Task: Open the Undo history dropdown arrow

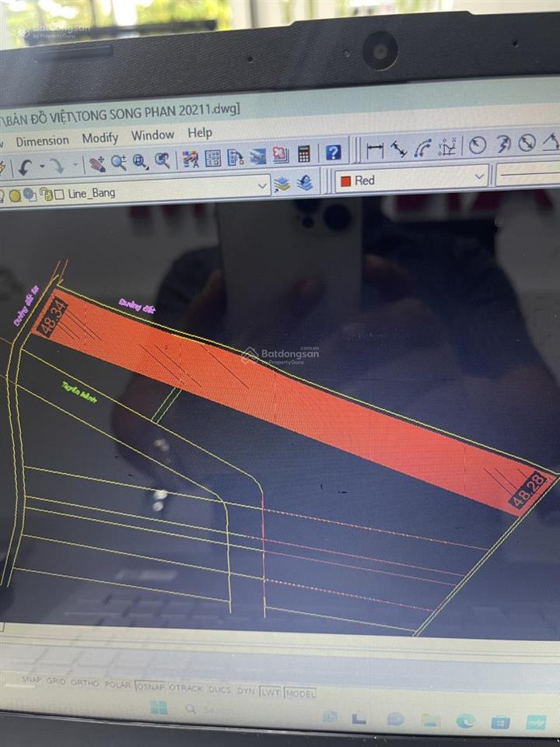Action: [42, 167]
